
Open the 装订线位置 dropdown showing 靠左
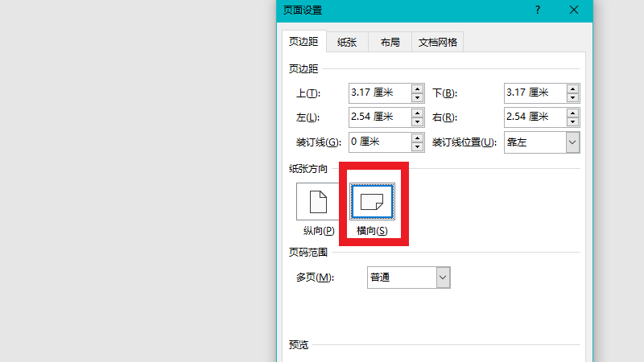click(542, 142)
